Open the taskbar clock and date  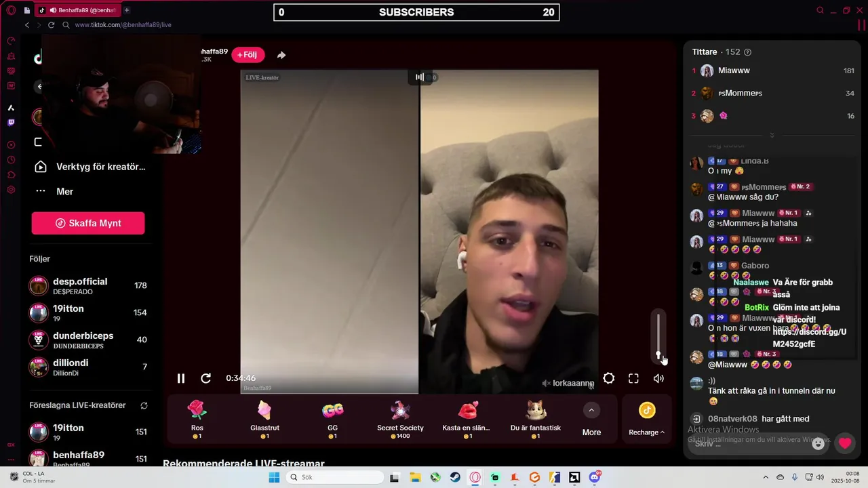pos(846,477)
